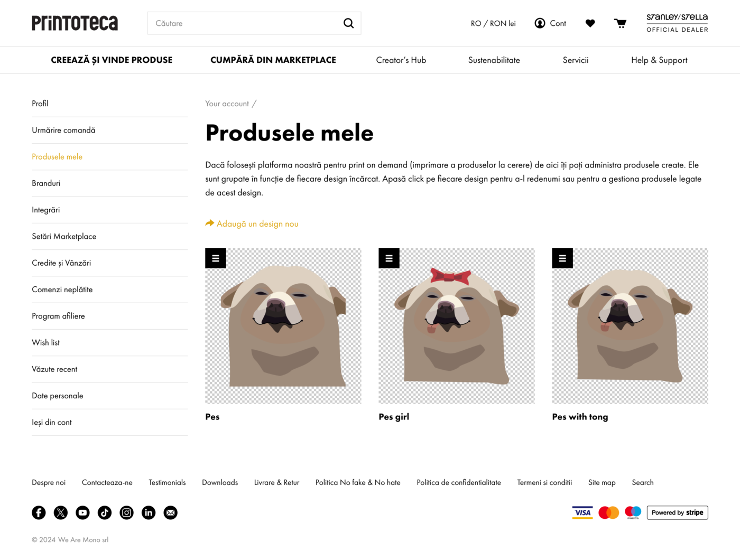This screenshot has width=740, height=560.
Task: Open the Instagram social link
Action: [x=127, y=512]
